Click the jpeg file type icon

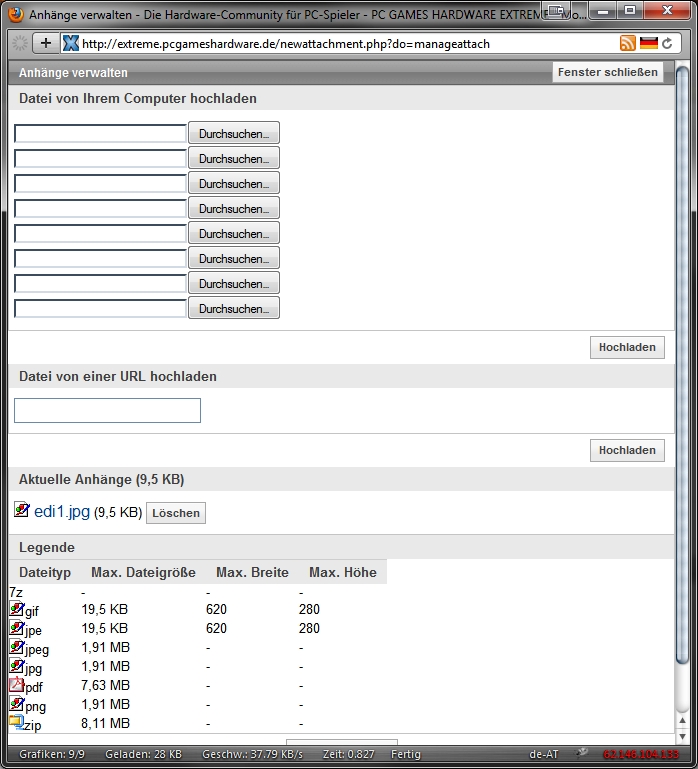tap(17, 647)
